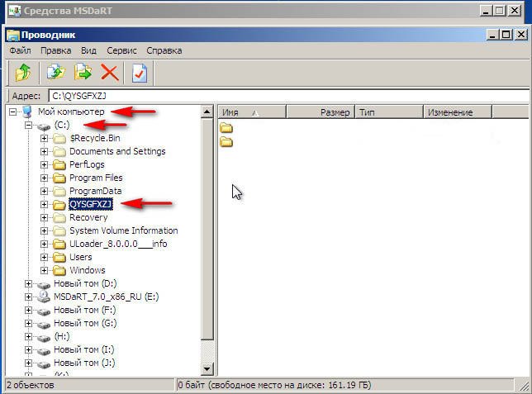This screenshot has width=532, height=394.
Task: Click the Up one level folder icon
Action: pos(23,73)
